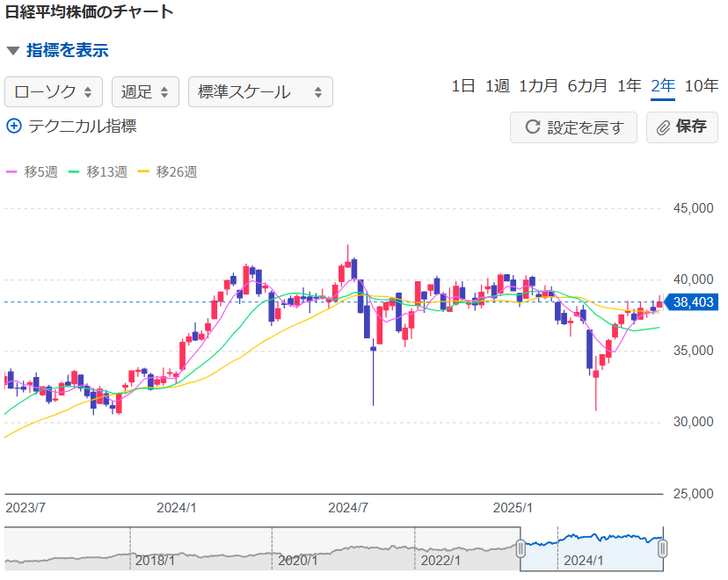Toggle the 移26週 moving average legend
This screenshot has height=580, width=728.
click(x=167, y=171)
